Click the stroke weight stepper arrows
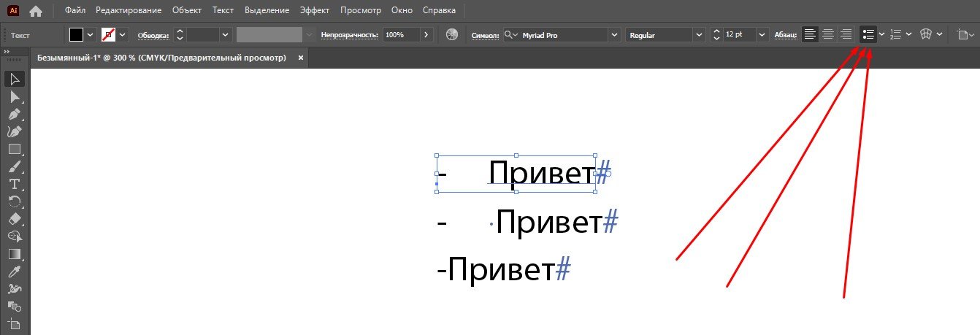The height and width of the screenshot is (335, 980). pyautogui.click(x=179, y=34)
